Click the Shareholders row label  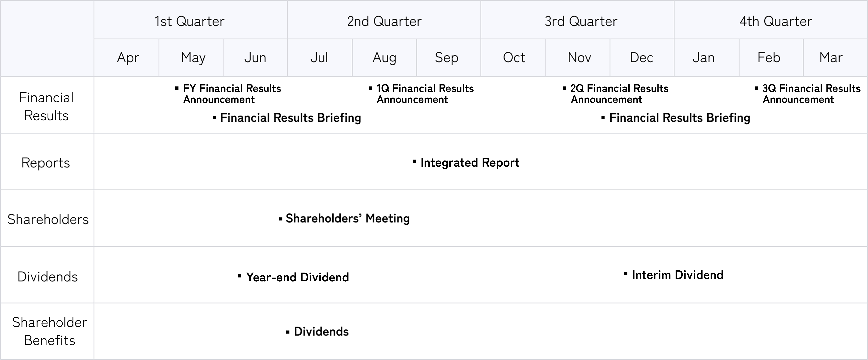click(48, 219)
